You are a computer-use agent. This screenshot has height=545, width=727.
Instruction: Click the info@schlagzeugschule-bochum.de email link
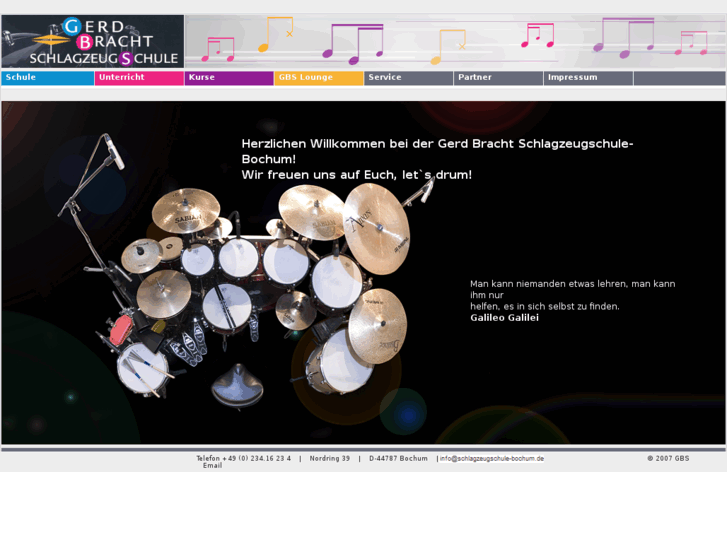click(491, 459)
